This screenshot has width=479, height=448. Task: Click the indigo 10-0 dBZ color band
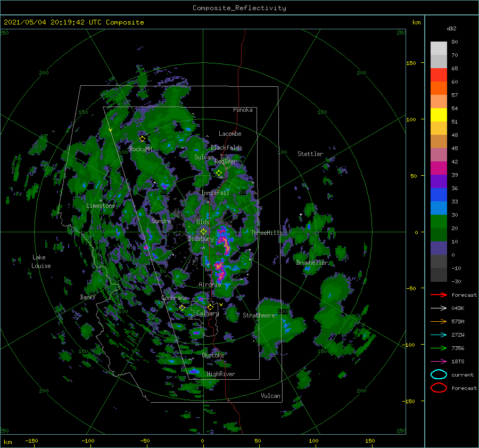pos(439,248)
